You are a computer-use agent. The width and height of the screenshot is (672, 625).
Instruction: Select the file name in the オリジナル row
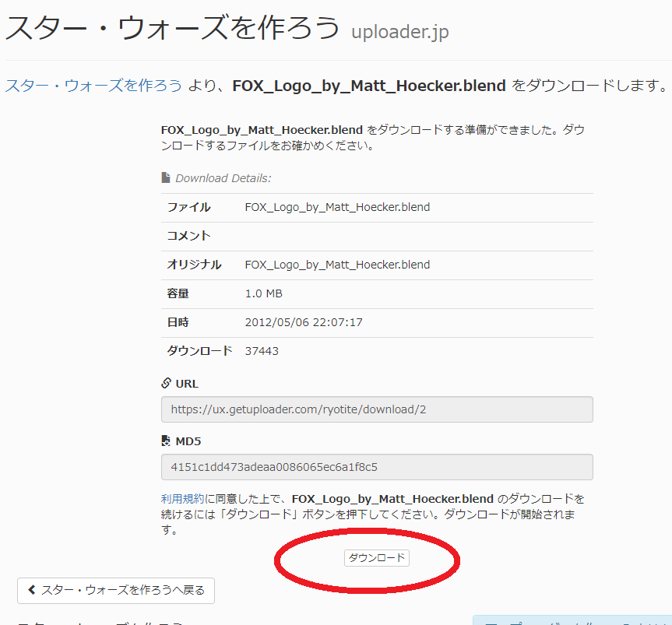[x=337, y=265]
